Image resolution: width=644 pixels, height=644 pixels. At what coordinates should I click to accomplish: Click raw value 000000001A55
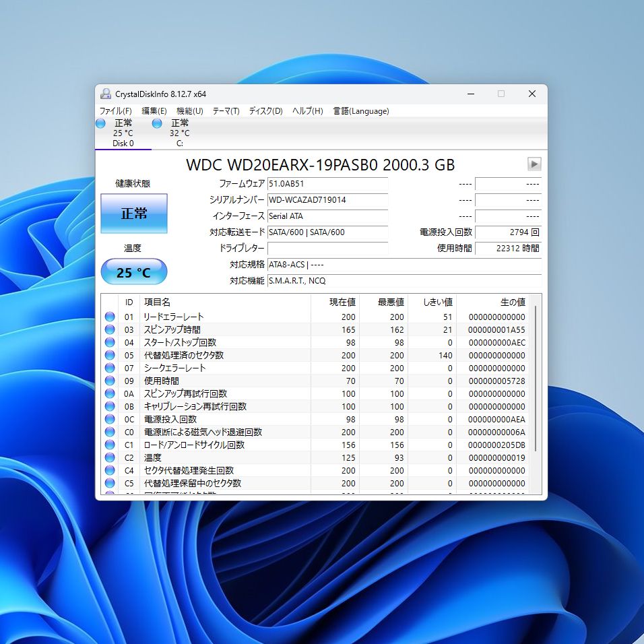496,330
